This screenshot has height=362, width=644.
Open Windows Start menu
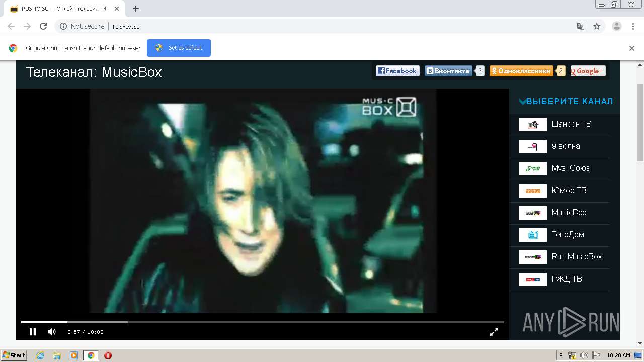[x=14, y=355]
